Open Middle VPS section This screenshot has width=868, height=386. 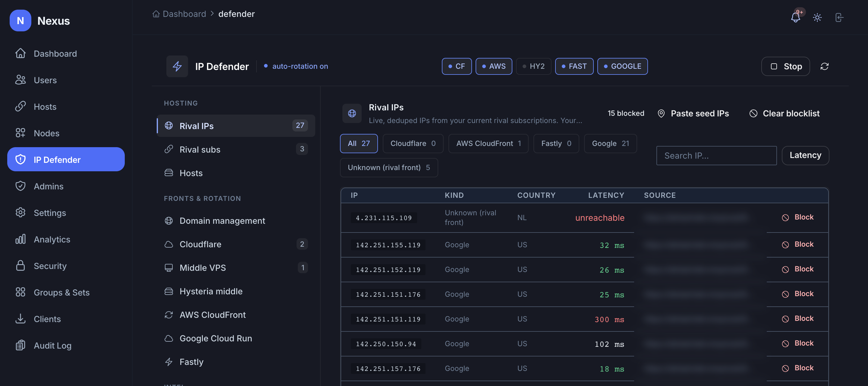click(x=236, y=268)
